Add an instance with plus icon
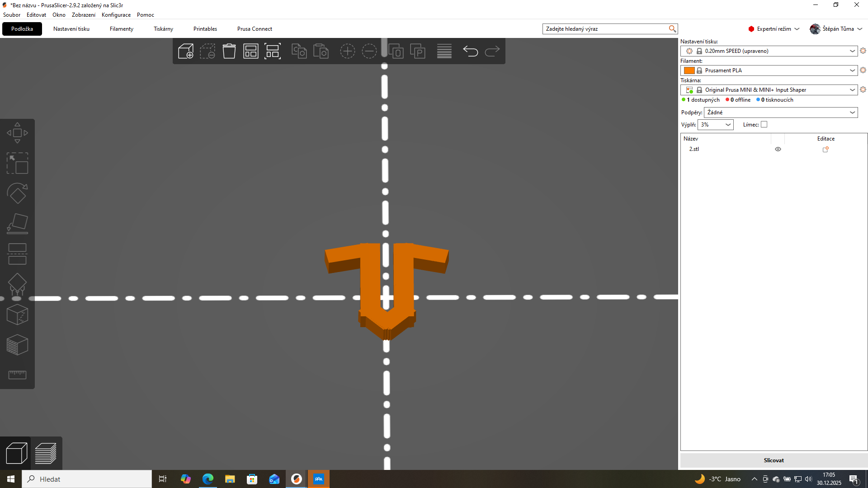868x488 pixels. (x=348, y=51)
